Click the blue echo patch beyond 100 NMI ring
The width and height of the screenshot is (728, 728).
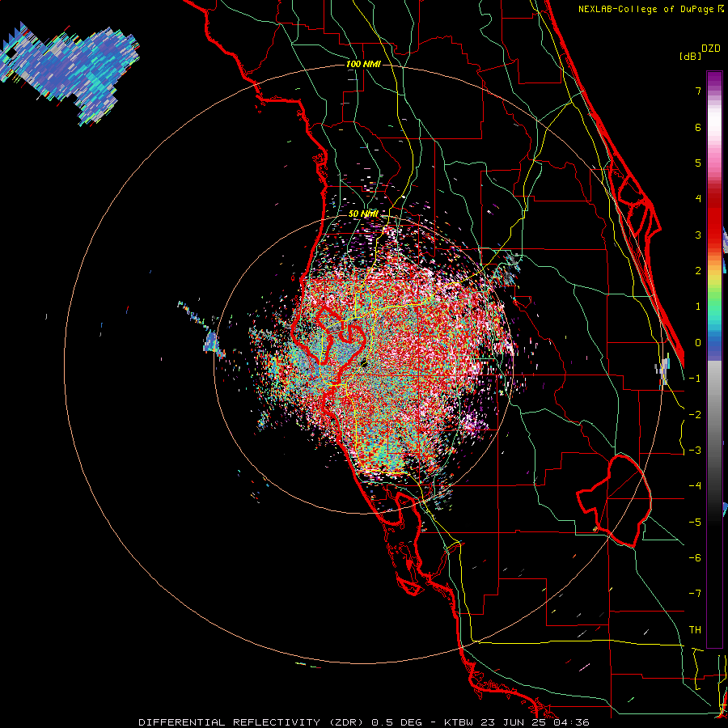(70, 73)
